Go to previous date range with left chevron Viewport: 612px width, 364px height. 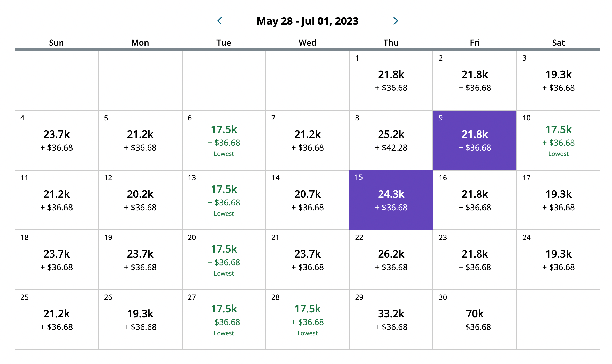(220, 21)
